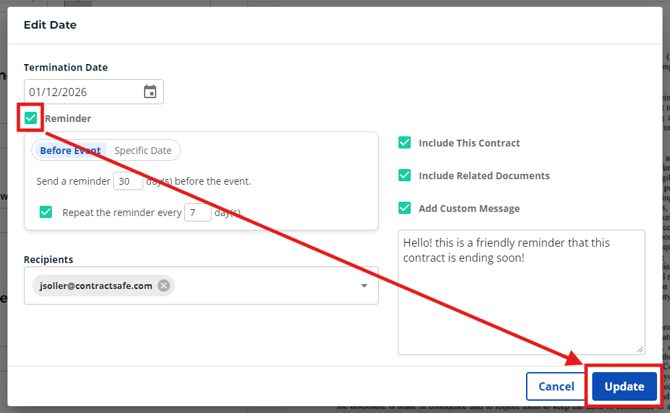Expand the Recipients dropdown arrow
Screen dimensions: 670x413
pyautogui.click(x=364, y=286)
